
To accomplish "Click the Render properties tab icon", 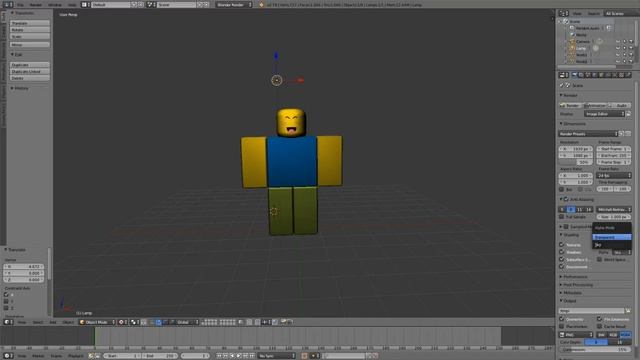I will click(575, 75).
